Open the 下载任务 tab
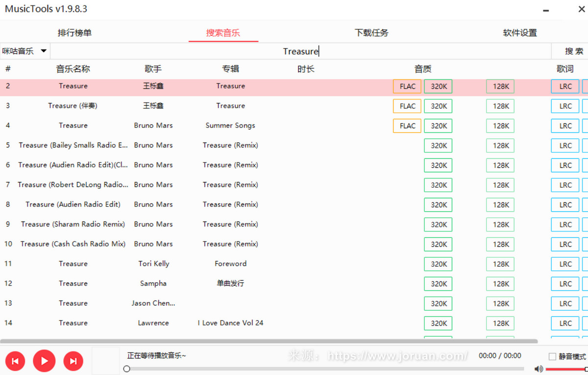The height and width of the screenshot is (375, 588). tap(371, 33)
